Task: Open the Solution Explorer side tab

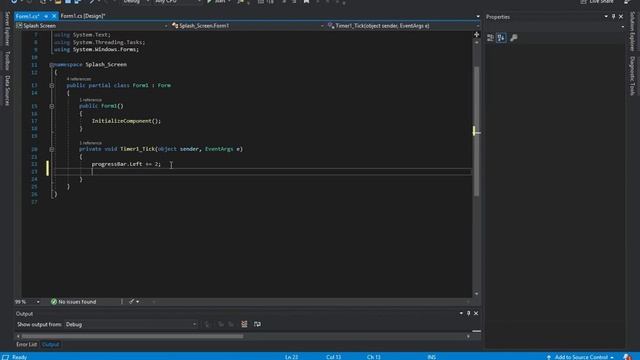Action: [633, 31]
